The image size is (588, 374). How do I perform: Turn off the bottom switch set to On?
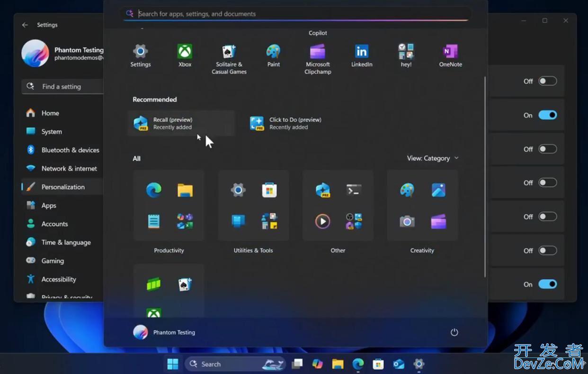(547, 284)
